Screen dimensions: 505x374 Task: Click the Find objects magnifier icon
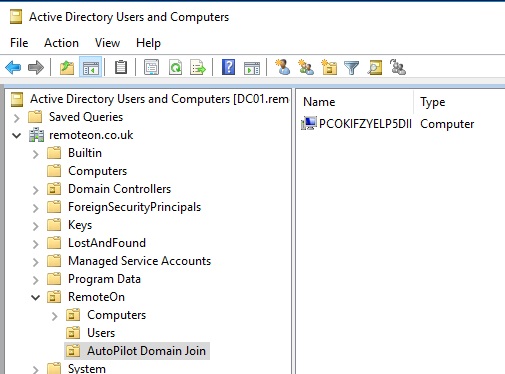tap(375, 68)
